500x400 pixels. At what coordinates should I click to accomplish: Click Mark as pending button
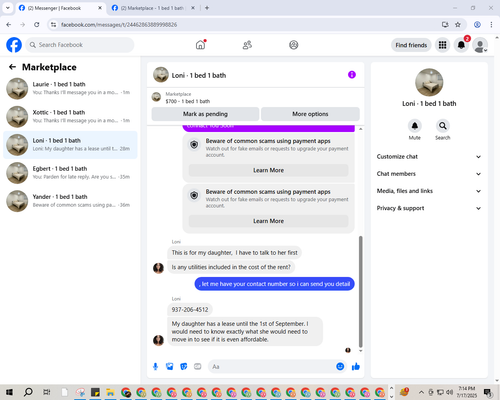coord(205,114)
